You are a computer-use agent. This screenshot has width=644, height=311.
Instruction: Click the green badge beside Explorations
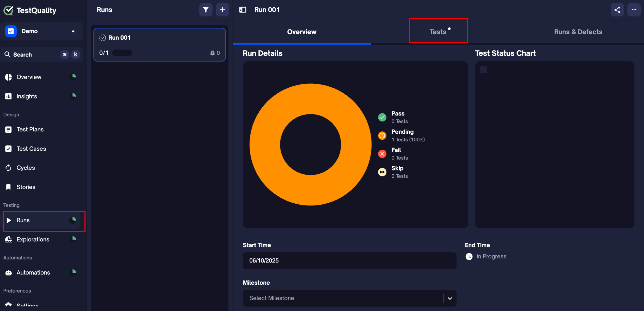tap(73, 239)
